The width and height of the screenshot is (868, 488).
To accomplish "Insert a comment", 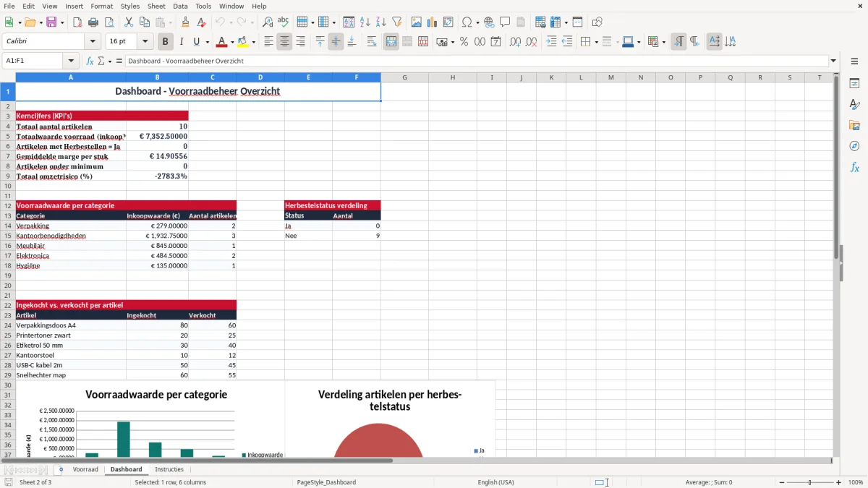I will coord(505,22).
